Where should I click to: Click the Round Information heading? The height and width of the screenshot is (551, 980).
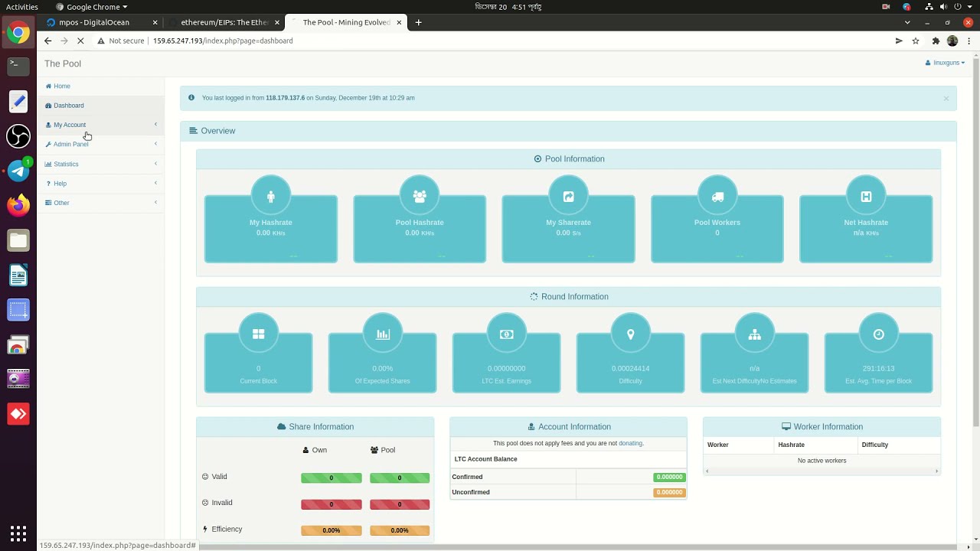coord(569,297)
